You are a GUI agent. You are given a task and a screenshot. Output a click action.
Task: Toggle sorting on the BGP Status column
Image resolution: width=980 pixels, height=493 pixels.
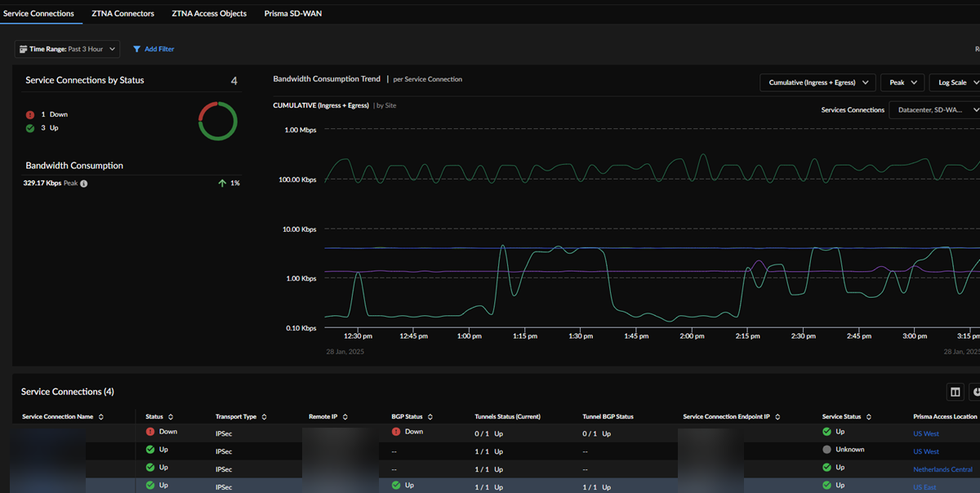[x=430, y=416]
